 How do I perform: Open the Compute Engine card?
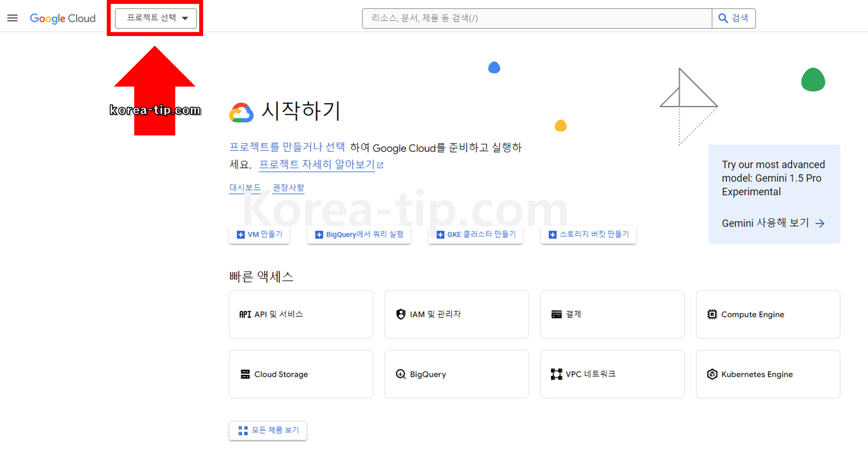pos(768,314)
